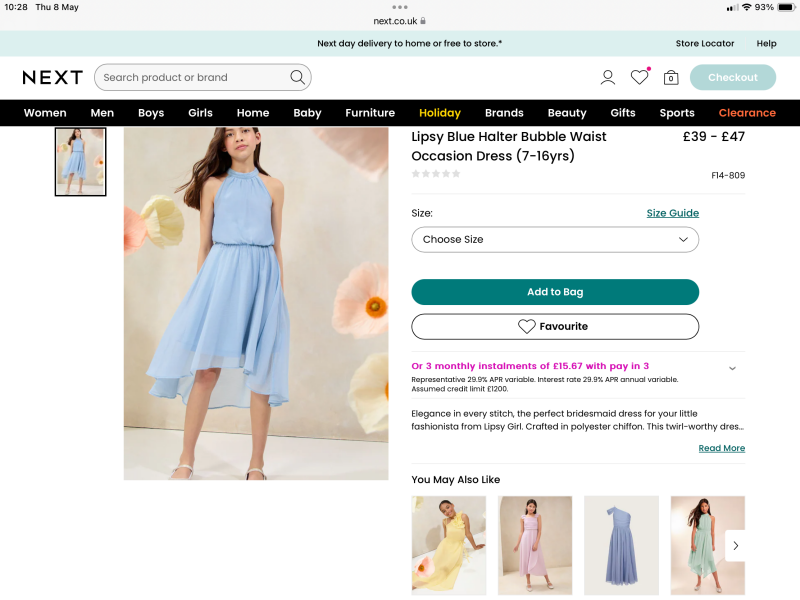Click the Checkout button
Image resolution: width=800 pixels, height=600 pixels.
(x=733, y=78)
